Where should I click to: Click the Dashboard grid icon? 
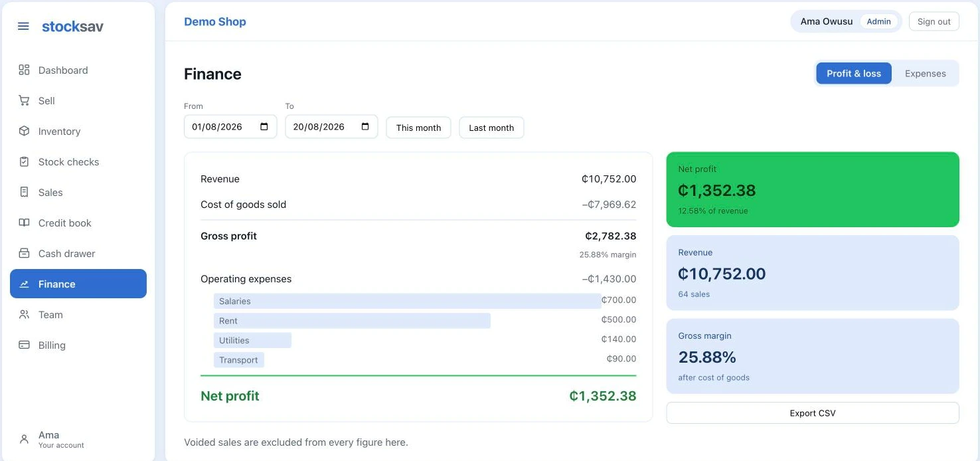click(24, 70)
